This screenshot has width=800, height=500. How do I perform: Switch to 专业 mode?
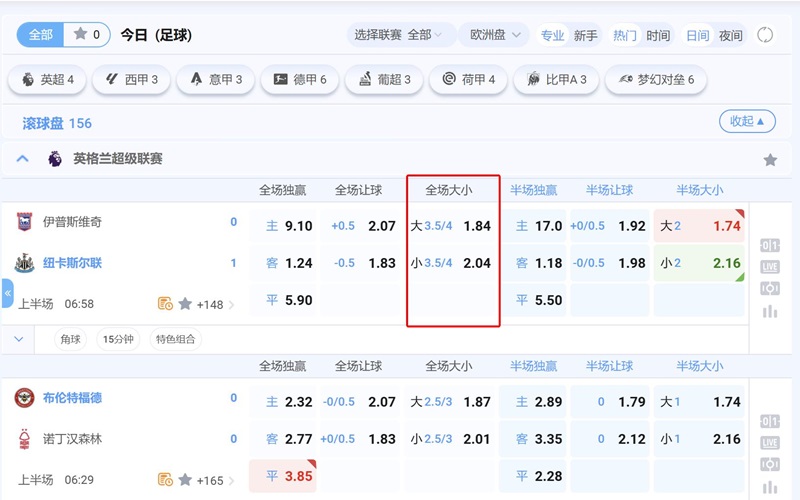552,35
